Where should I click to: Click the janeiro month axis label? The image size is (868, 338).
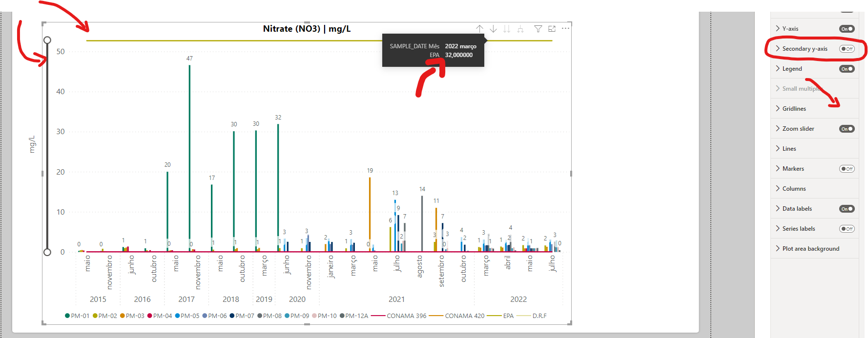(331, 267)
